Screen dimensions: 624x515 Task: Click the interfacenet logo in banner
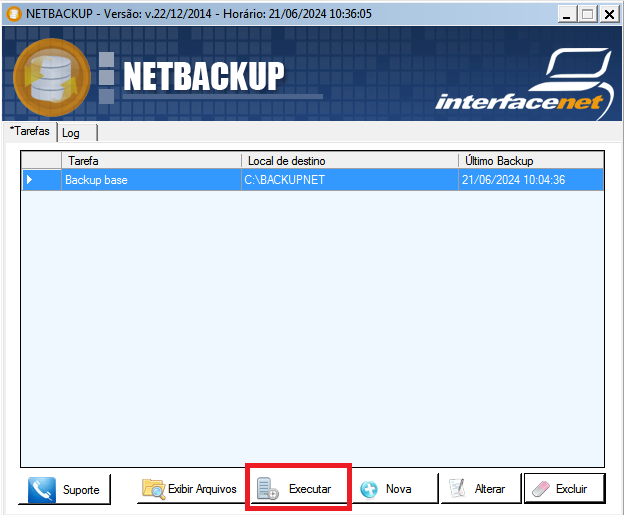(525, 84)
